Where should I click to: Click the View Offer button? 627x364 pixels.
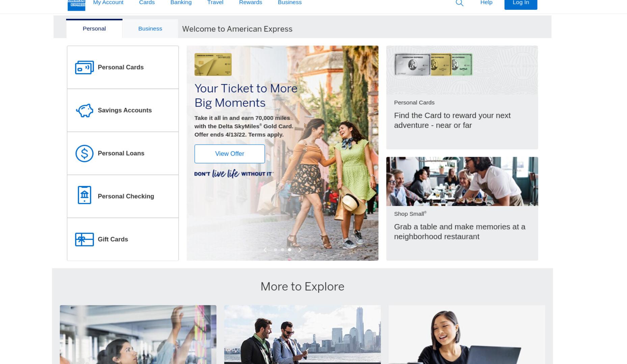tap(229, 154)
